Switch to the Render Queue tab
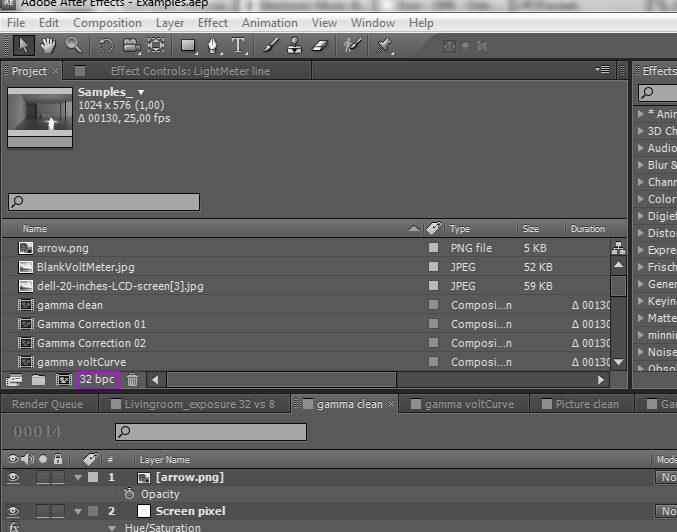677x532 pixels. point(47,404)
